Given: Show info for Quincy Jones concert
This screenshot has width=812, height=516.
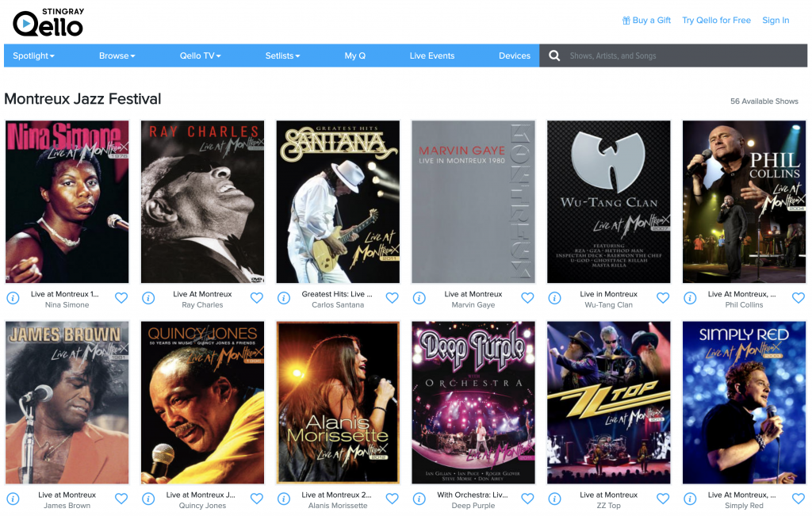Looking at the screenshot, I should click(148, 499).
